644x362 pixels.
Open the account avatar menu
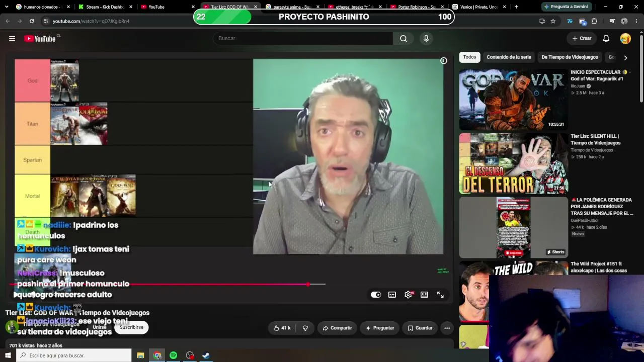tap(625, 39)
